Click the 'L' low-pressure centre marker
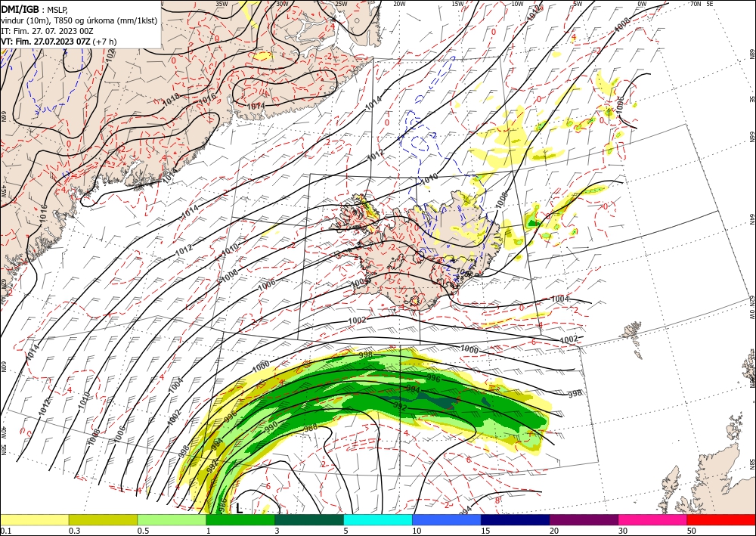This screenshot has width=756, height=536. [x=239, y=509]
